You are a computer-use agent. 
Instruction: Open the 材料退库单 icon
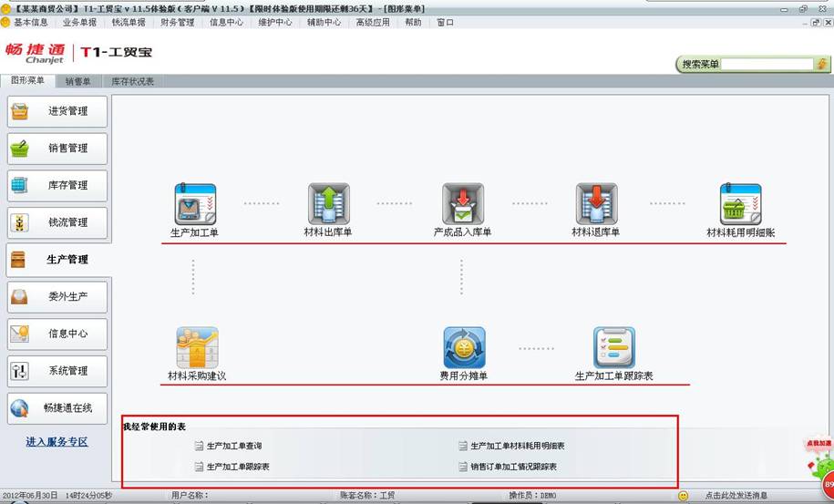[x=596, y=204]
